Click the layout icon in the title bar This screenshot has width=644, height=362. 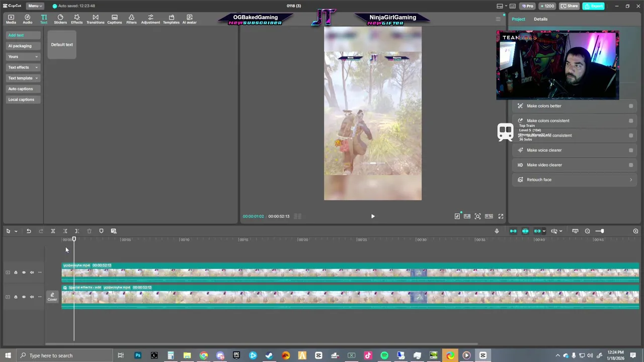(x=500, y=6)
